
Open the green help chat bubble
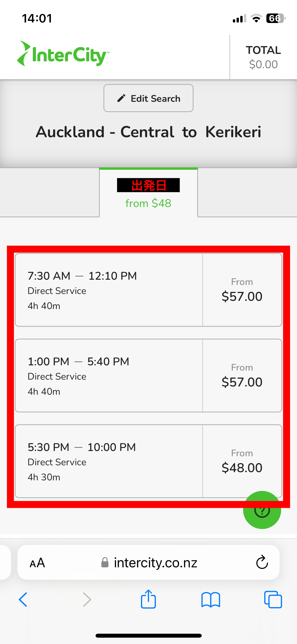click(x=262, y=510)
